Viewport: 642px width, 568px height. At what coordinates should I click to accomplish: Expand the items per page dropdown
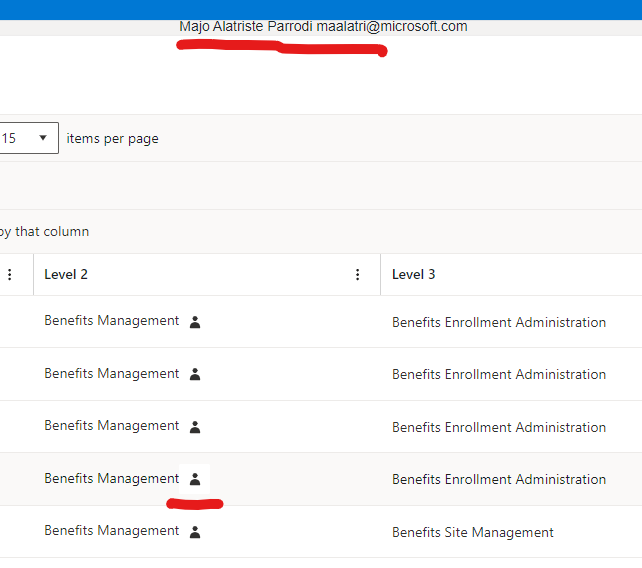click(29, 138)
